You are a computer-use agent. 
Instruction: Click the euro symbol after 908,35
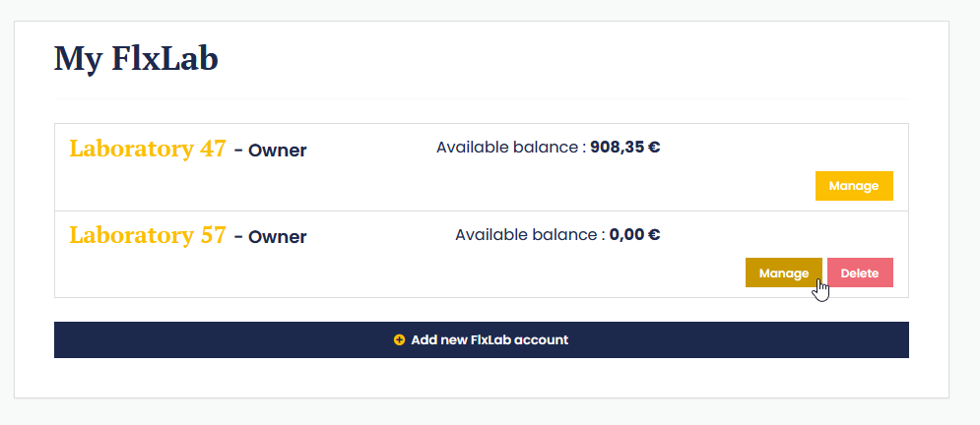(654, 149)
